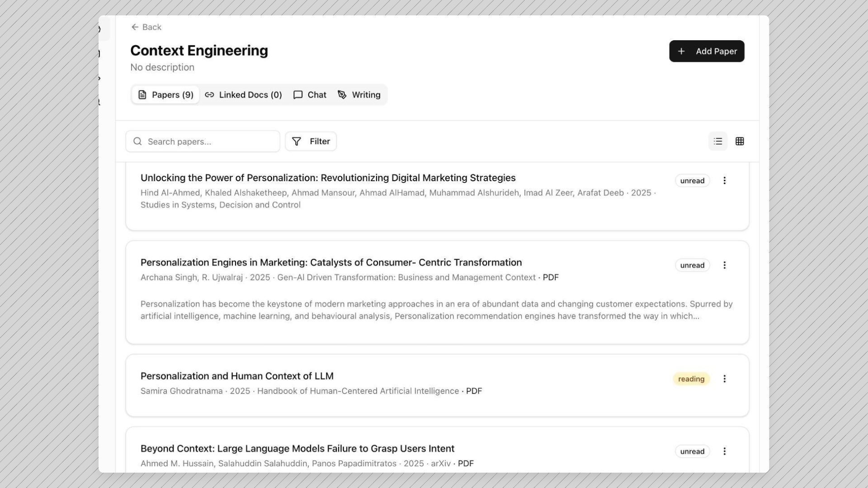Open the Chat speech bubble icon
This screenshot has width=868, height=488.
297,95
